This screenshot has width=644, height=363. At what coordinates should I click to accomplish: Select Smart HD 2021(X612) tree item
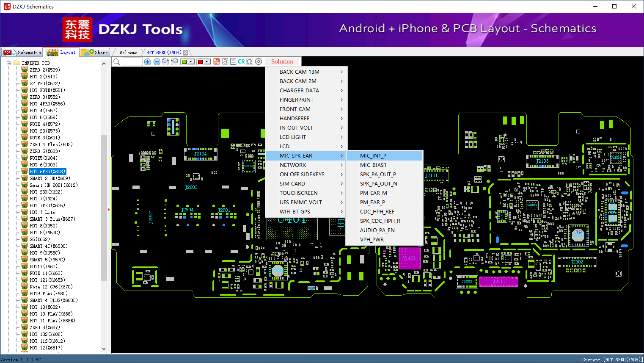coord(54,185)
